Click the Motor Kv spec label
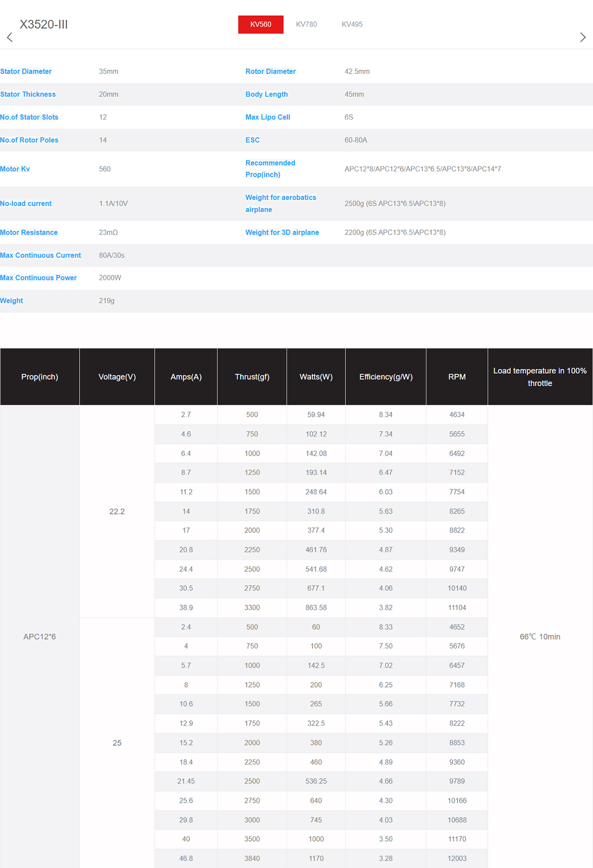 point(15,169)
